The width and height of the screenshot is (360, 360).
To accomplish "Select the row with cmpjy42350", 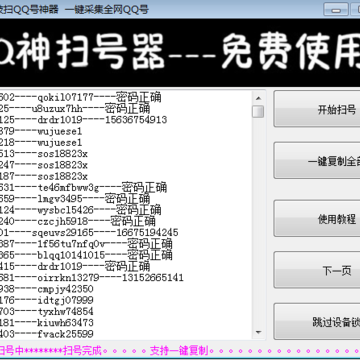I will click(x=47, y=289).
